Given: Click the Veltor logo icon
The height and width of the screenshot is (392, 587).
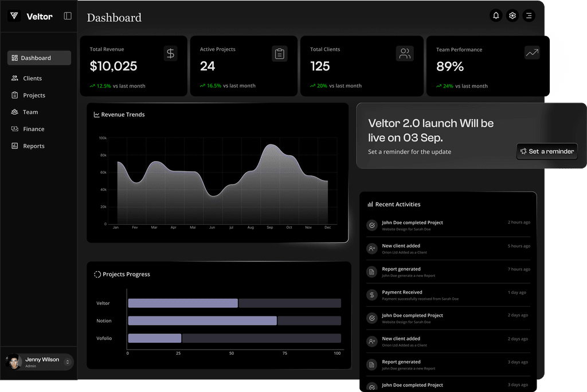Looking at the screenshot, I should pyautogui.click(x=14, y=16).
